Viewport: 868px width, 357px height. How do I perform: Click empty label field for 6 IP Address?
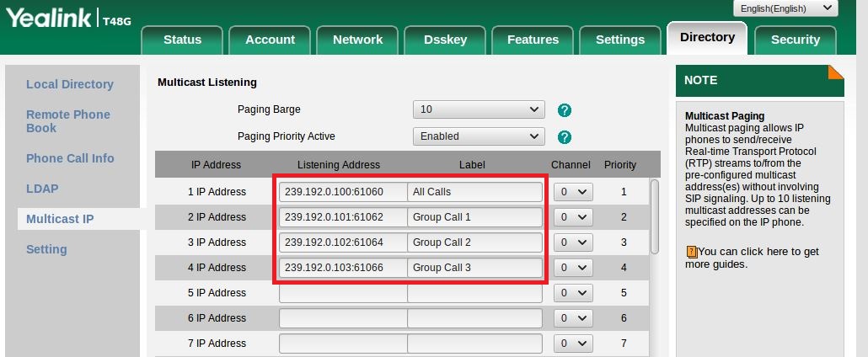point(475,318)
